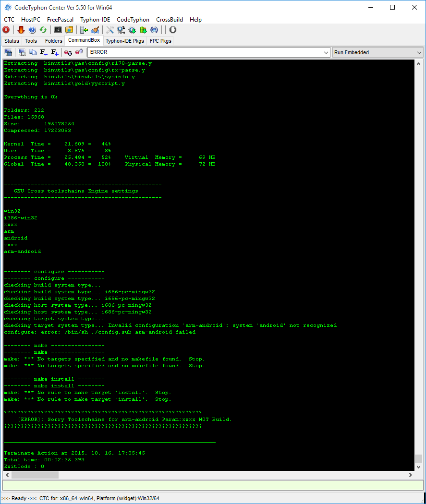Click the grey power button icon
This screenshot has width=426, height=504.
coord(172,30)
